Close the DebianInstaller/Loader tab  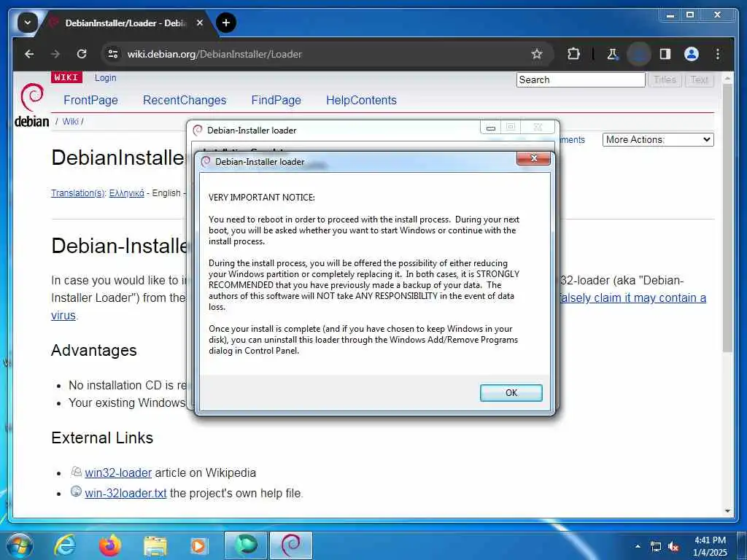(200, 23)
